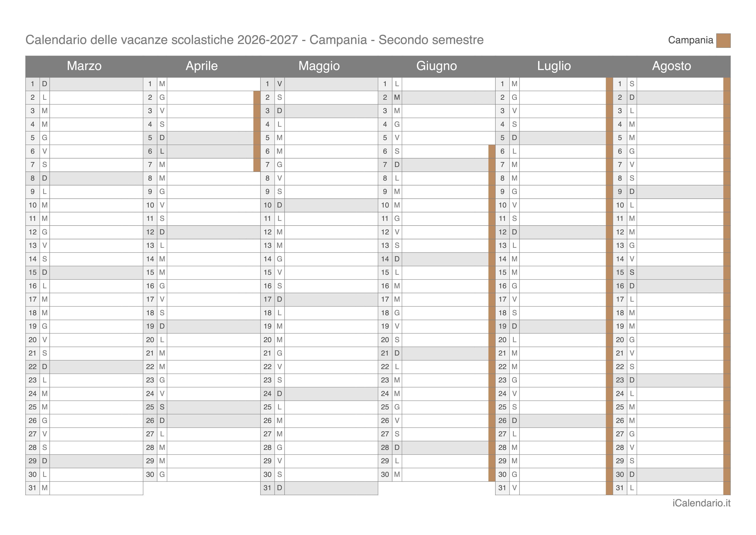Click day 26 D in Luglio

point(554,421)
